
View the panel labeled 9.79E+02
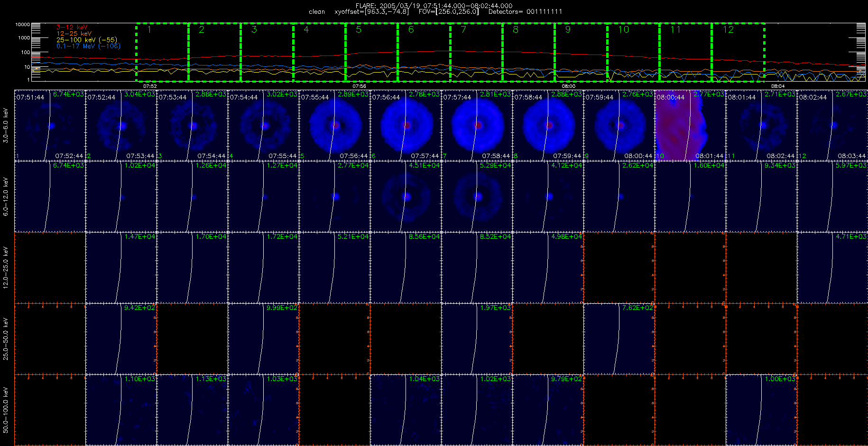click(548, 410)
